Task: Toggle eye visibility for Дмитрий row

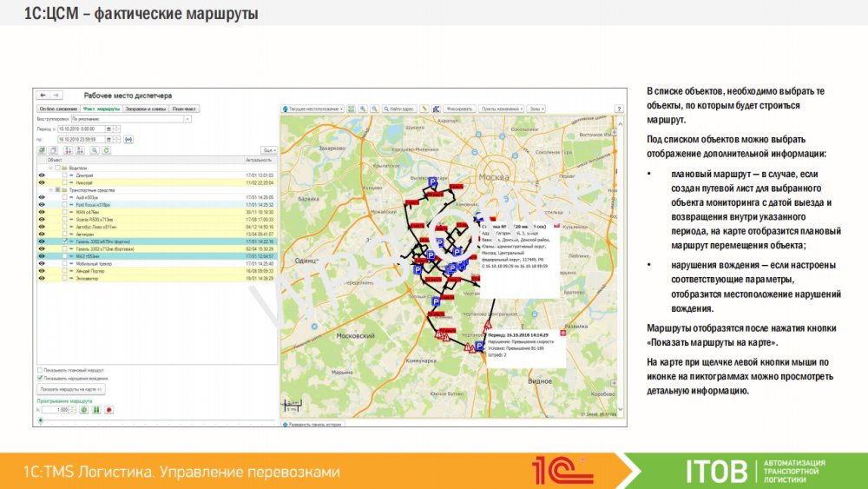Action: coord(41,175)
